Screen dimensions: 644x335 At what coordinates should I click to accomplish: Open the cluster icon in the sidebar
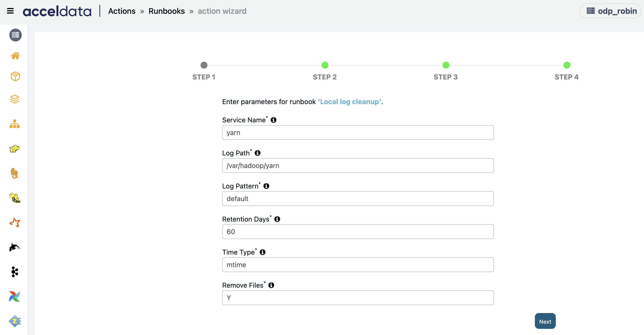point(16,35)
